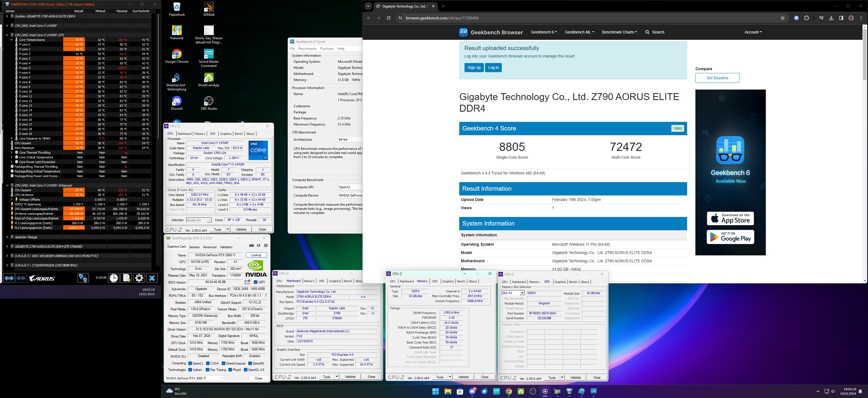Collapse Core Temperatures tree in HWiNFO
This screenshot has width=868, height=398.
pyautogui.click(x=11, y=40)
